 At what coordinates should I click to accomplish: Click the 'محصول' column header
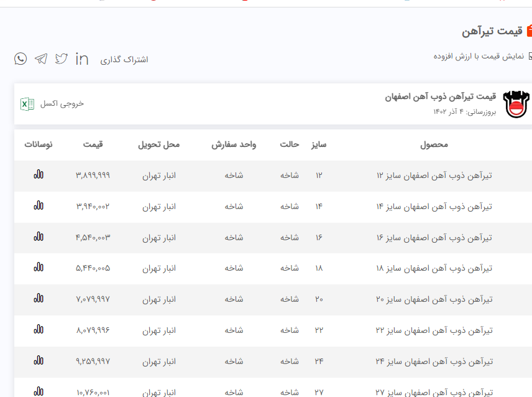coord(434,144)
